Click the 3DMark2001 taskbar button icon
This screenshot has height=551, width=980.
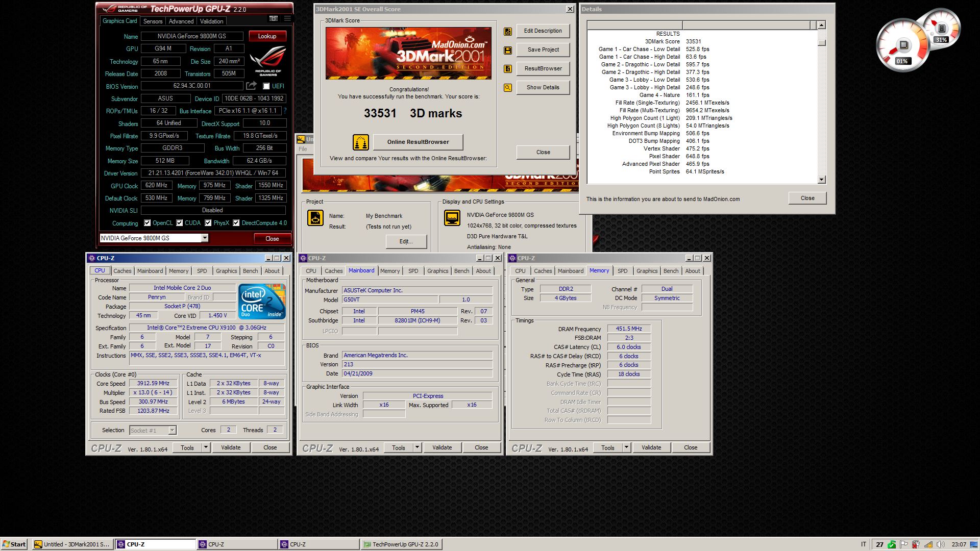point(38,544)
